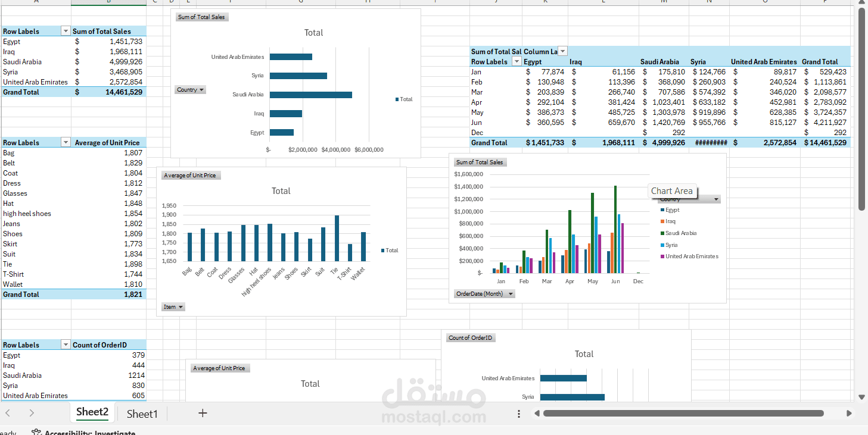This screenshot has height=435, width=868.
Task: Click the next sheet navigation arrow
Action: point(31,413)
